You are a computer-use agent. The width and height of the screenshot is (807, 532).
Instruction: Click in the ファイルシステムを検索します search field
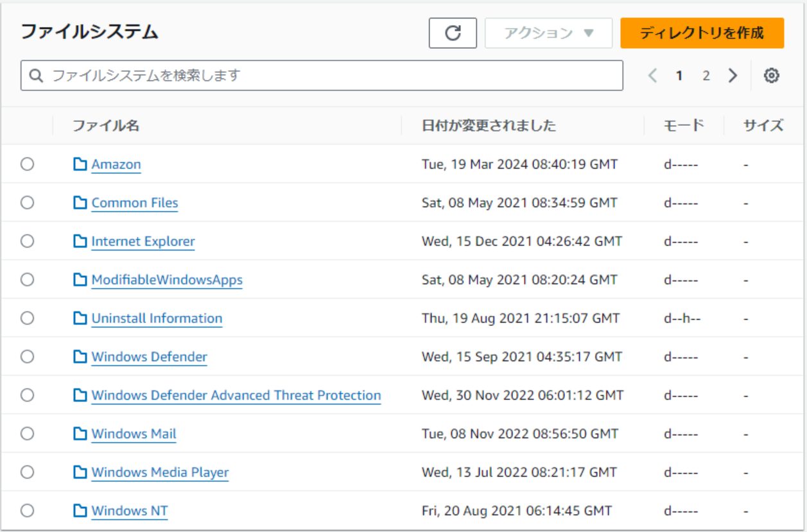322,76
